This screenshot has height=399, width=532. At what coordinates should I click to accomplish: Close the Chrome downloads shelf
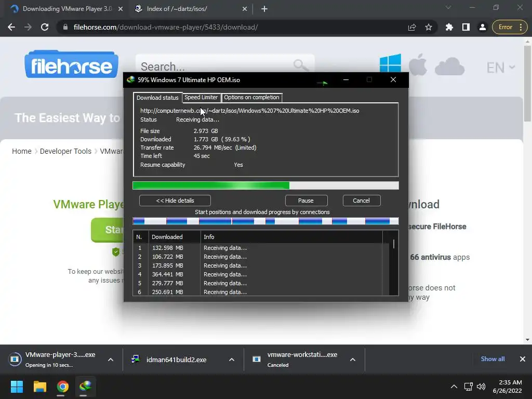[523, 359]
